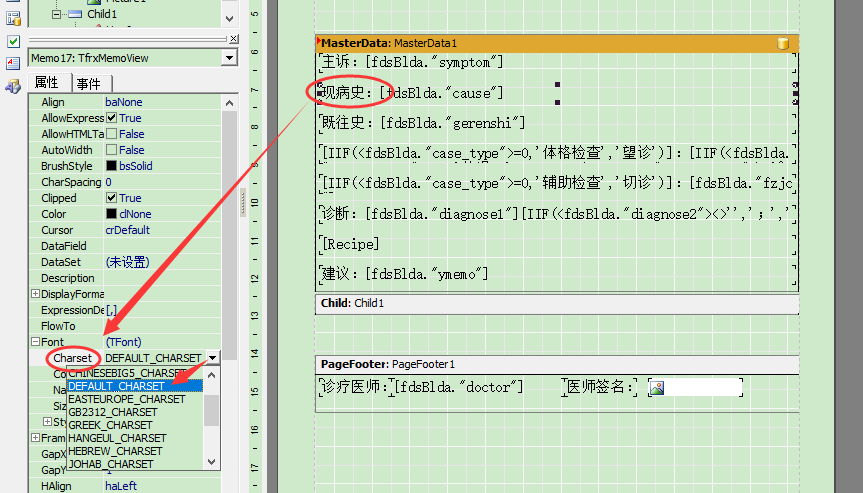Click the charset list scroll up arrow

point(212,375)
